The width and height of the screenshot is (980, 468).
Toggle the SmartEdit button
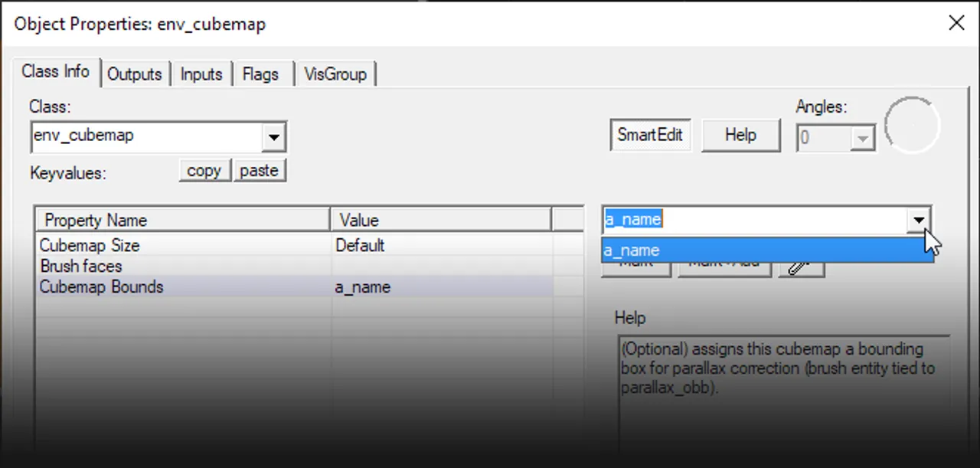click(650, 136)
